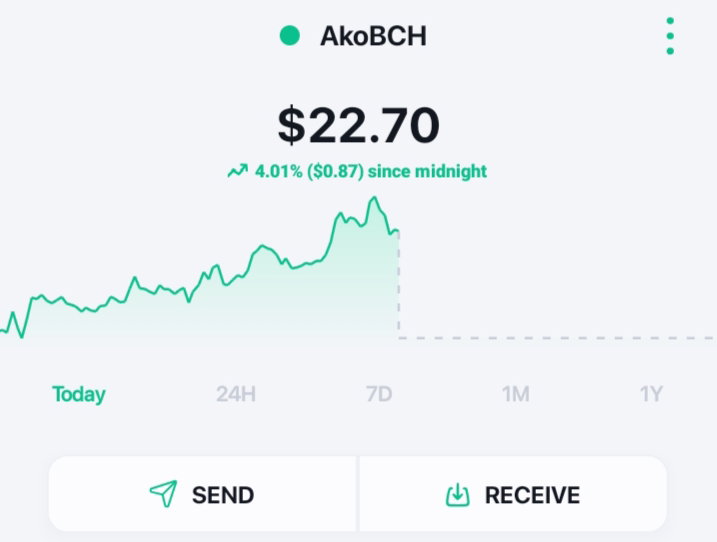Show the 1Y price range
Viewport: 717px width, 542px height.
(651, 394)
